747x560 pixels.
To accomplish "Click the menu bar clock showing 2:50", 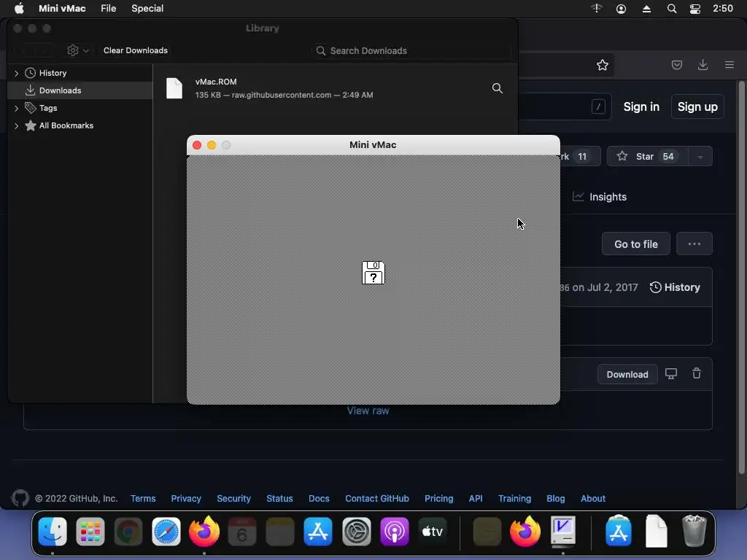I will coord(723,9).
